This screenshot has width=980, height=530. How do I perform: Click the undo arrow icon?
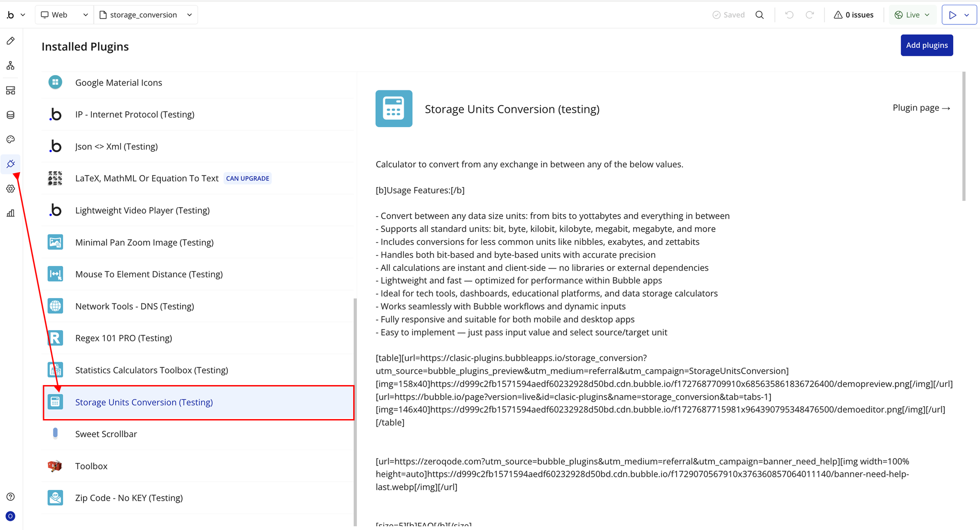[789, 15]
